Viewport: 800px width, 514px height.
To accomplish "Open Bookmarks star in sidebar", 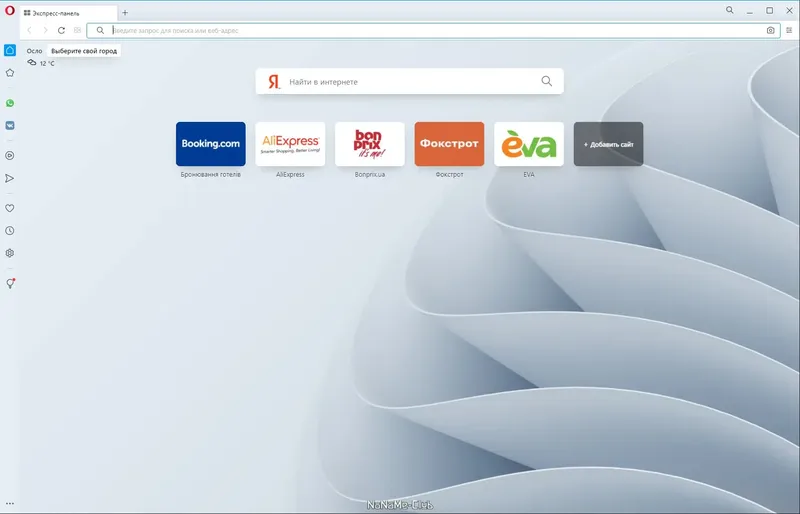I will 10,73.
